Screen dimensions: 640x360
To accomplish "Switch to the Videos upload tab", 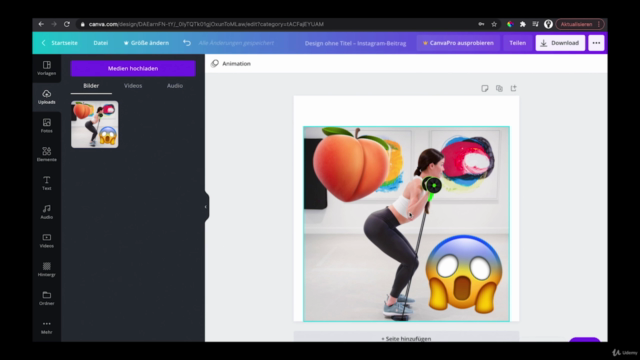I will pos(133,86).
